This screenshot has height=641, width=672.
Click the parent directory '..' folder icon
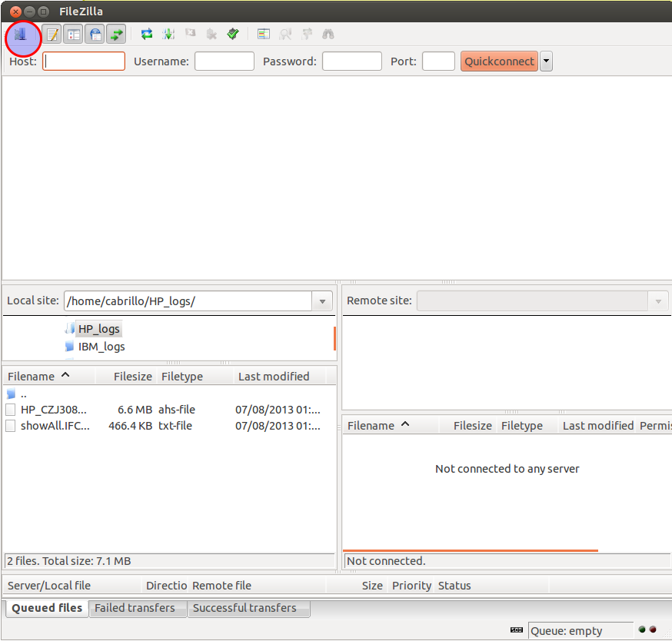click(11, 394)
